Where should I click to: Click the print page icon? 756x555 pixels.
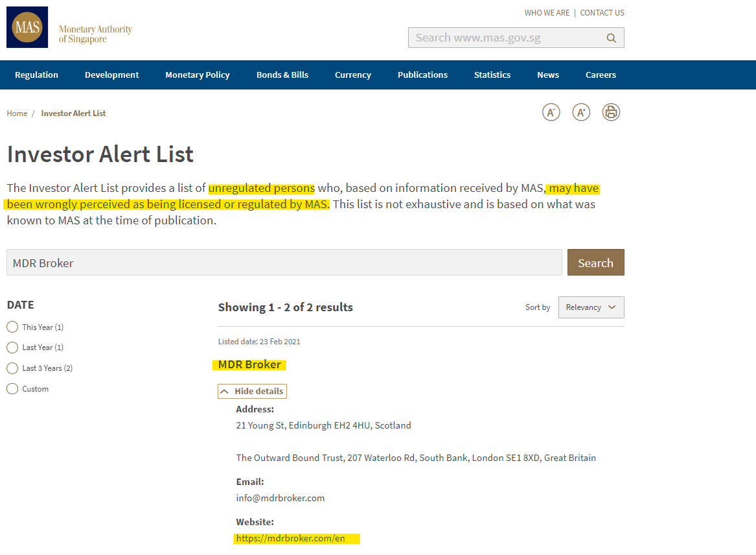[x=611, y=112]
